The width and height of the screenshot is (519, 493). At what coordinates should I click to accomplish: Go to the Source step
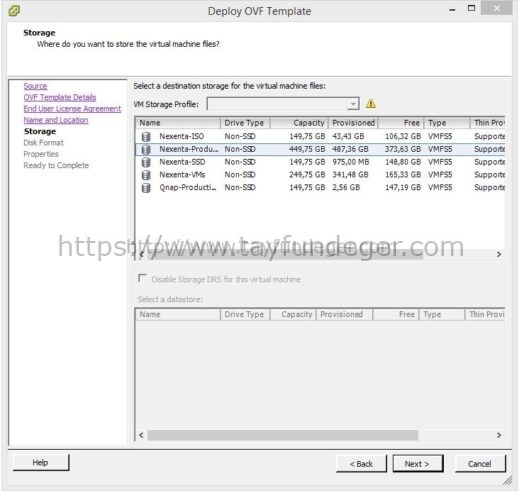point(35,86)
